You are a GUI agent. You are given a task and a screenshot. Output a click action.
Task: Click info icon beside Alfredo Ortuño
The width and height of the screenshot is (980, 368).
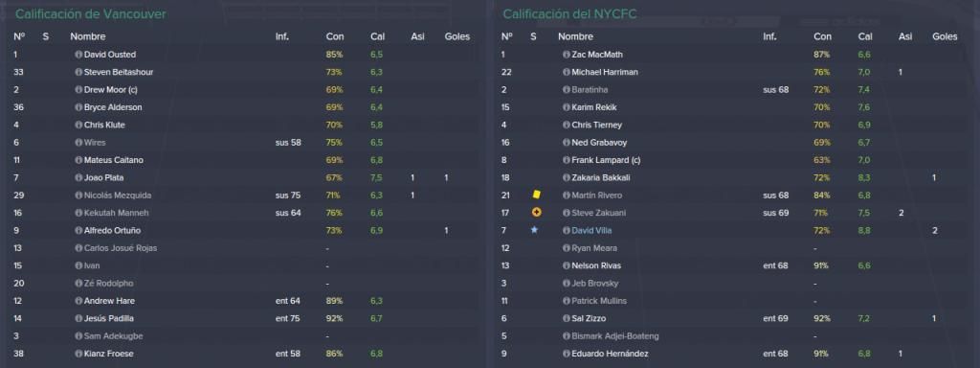(78, 230)
